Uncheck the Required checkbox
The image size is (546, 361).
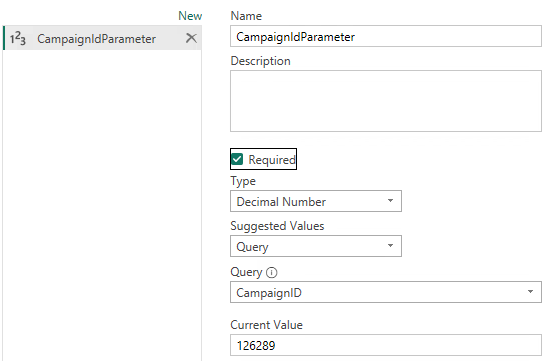(237, 159)
